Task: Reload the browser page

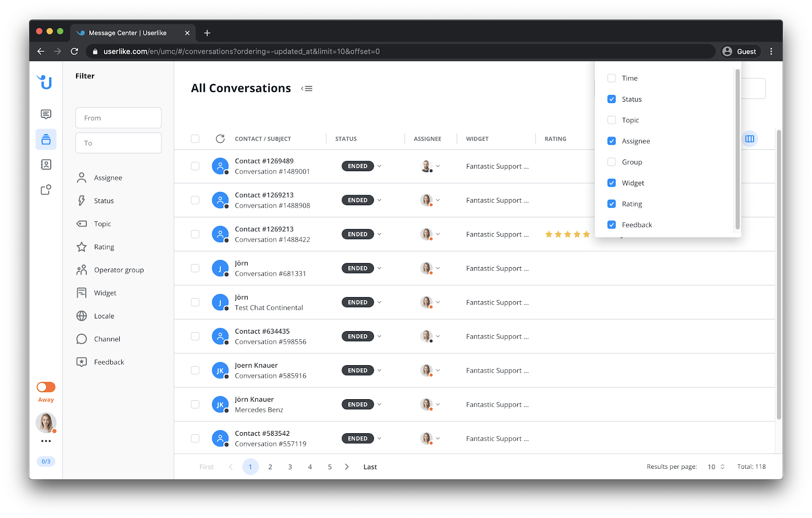Action: [x=75, y=51]
